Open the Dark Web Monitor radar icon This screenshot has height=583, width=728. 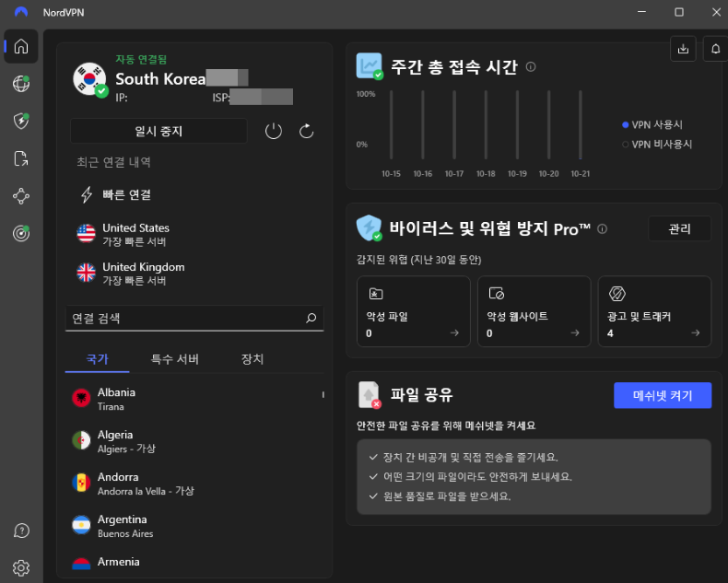(21, 233)
